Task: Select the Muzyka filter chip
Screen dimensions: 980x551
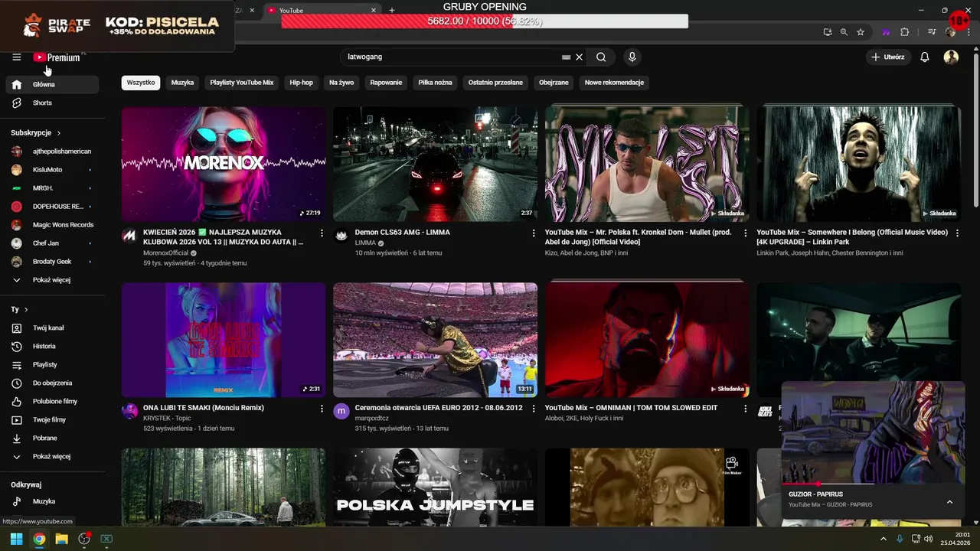Action: pyautogui.click(x=182, y=83)
